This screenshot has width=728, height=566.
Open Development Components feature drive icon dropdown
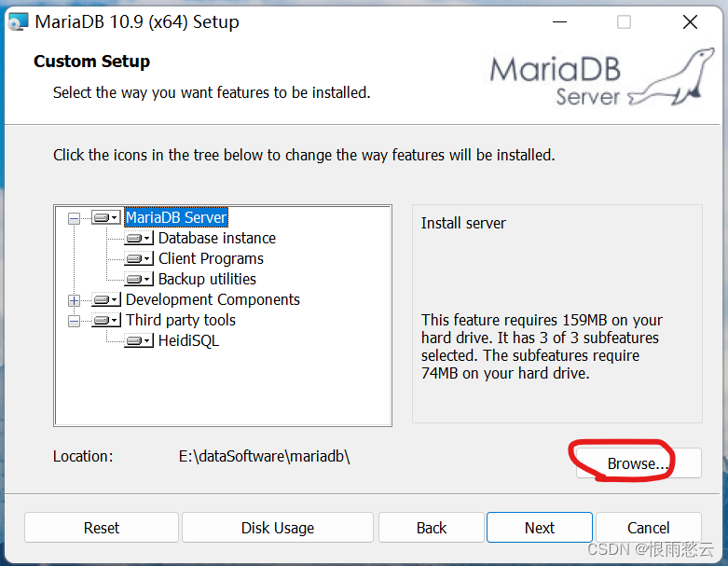pos(106,300)
